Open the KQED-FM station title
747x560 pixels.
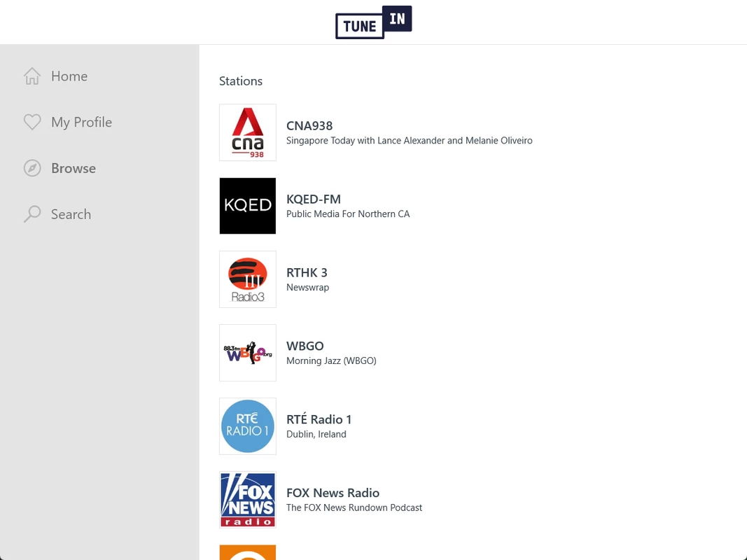coord(314,199)
